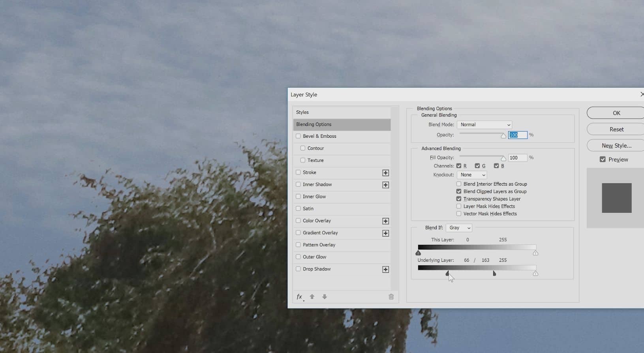Check Layer Mask Hides Effects
Screen dimensions: 644x353
tap(459, 206)
